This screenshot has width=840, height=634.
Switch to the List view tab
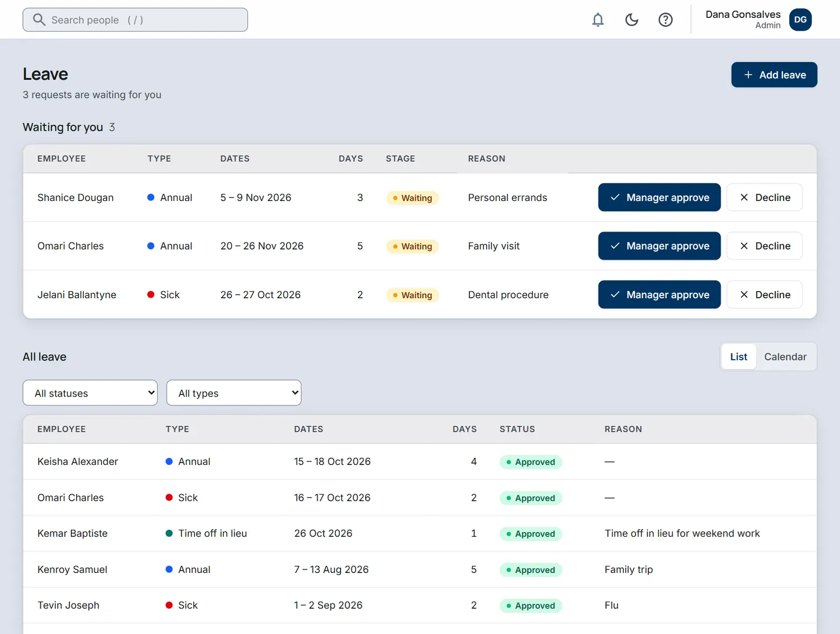click(739, 356)
